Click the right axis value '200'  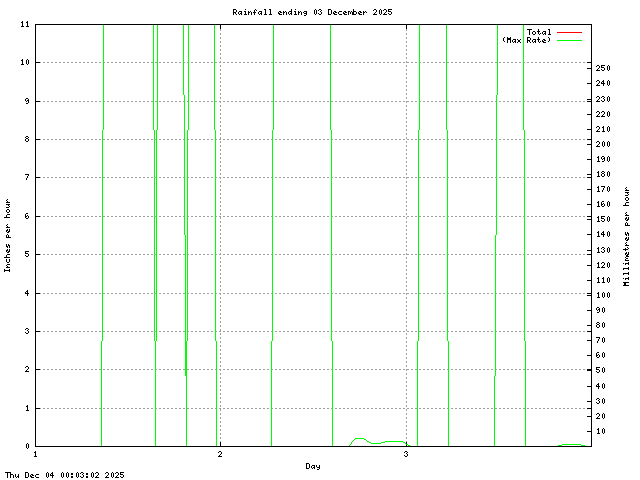click(603, 144)
